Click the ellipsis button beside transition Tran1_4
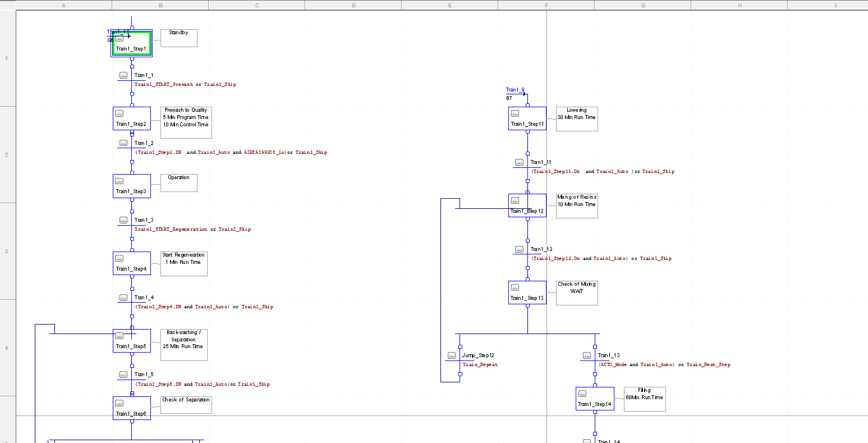This screenshot has height=443, width=868. [123, 298]
